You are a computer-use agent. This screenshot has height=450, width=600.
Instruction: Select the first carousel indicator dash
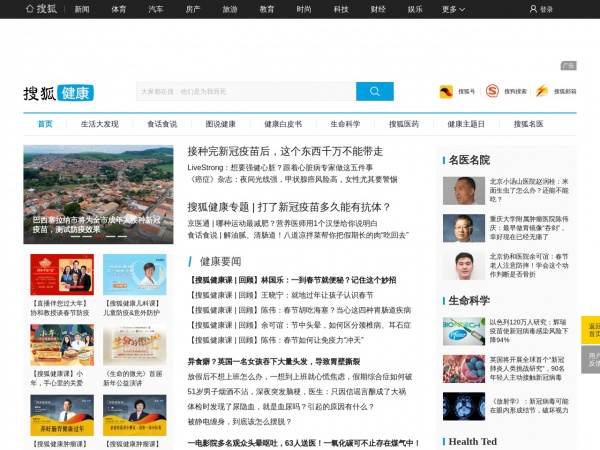click(x=75, y=236)
